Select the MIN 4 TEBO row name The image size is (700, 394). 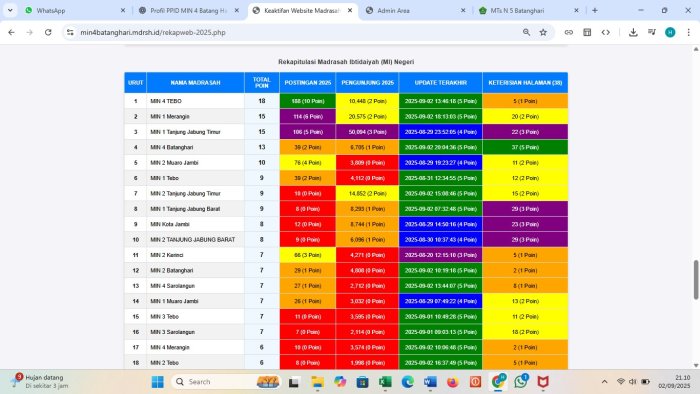coord(166,101)
